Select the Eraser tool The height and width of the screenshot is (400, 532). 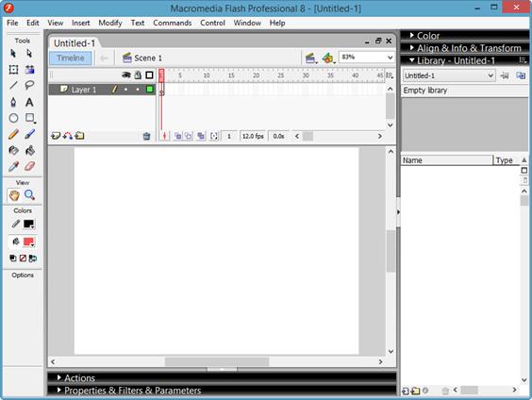tap(29, 167)
